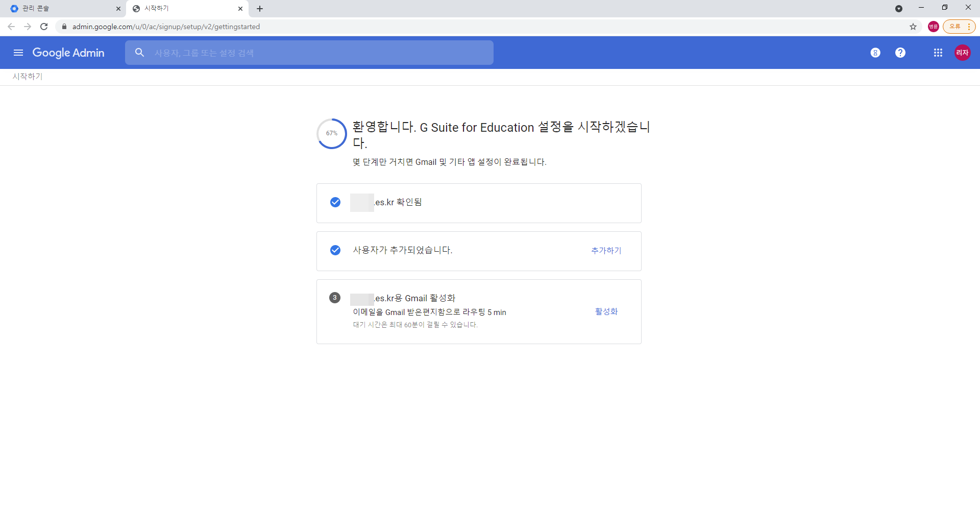
Task: Select the Gmail setup subtitle text
Action: pyautogui.click(x=450, y=162)
